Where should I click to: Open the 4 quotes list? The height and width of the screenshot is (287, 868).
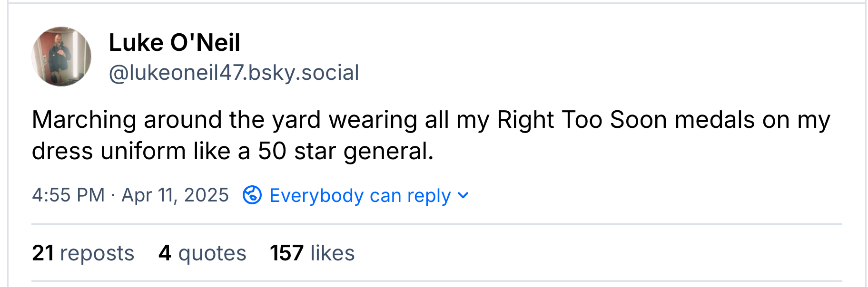point(202,253)
